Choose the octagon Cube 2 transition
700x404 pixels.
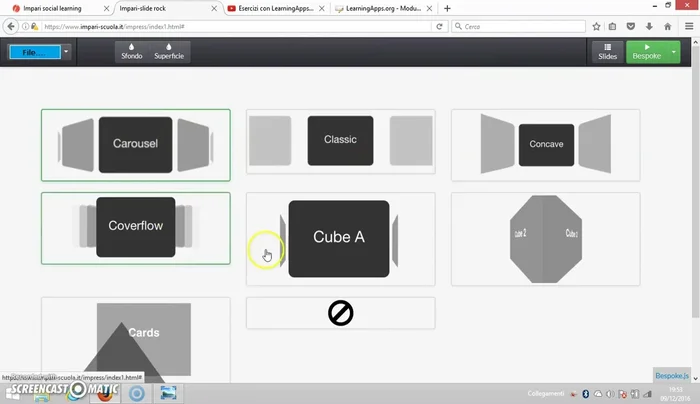point(546,239)
